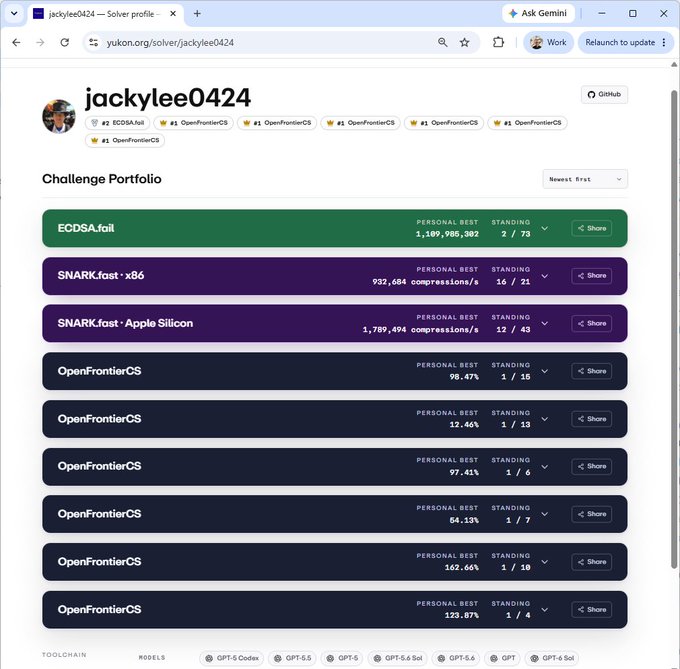
Task: Close the jackylee0424 Solver profile tab
Action: tap(173, 14)
